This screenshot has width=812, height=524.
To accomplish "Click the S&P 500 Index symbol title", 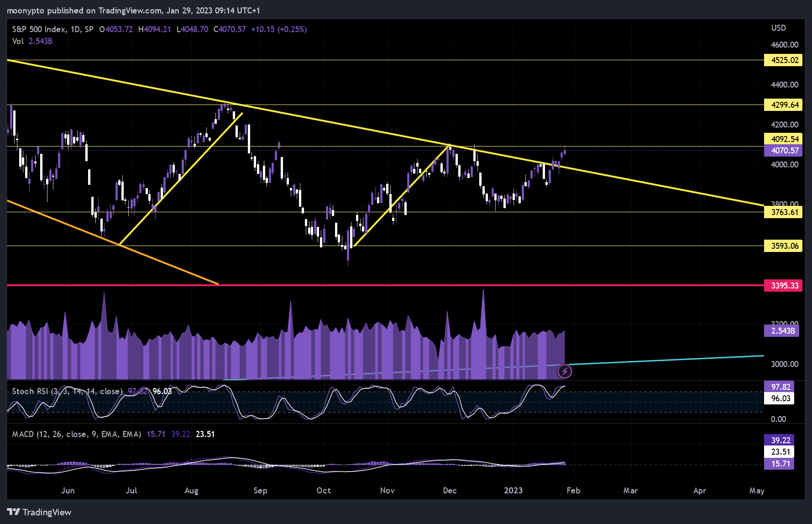I will pos(53,29).
